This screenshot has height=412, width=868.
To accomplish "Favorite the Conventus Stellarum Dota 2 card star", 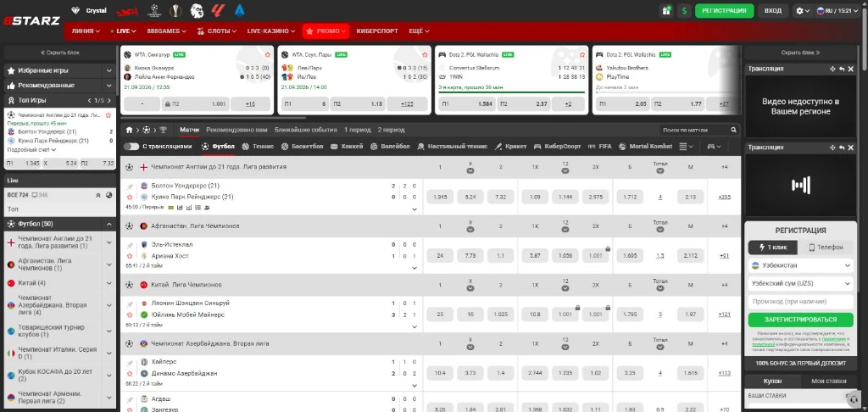I will click(x=581, y=55).
